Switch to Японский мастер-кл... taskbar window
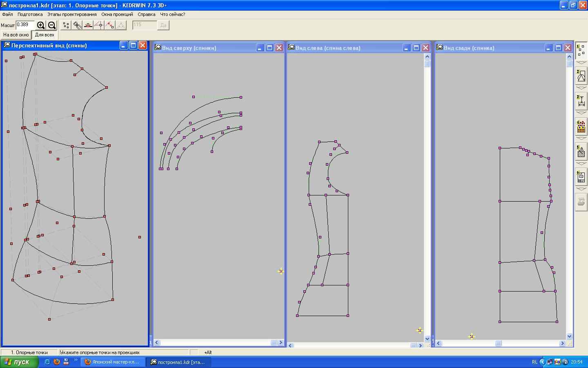This screenshot has height=368, width=588. [113, 362]
